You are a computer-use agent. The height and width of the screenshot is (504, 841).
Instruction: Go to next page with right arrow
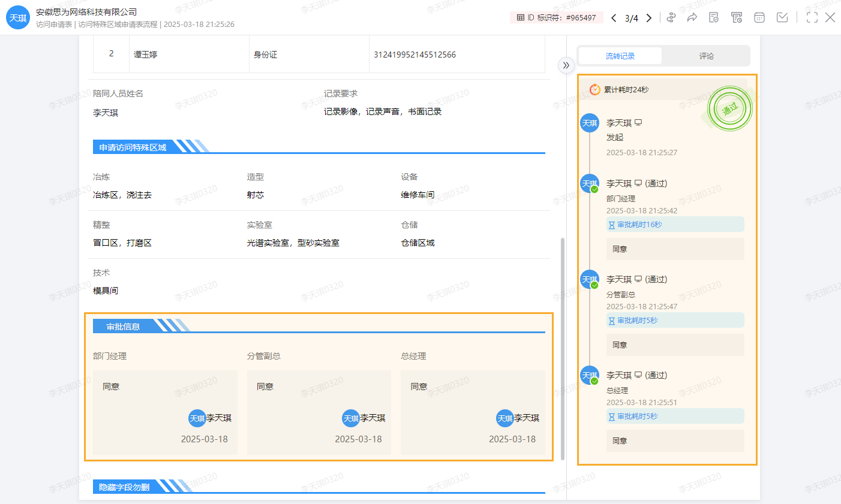649,17
